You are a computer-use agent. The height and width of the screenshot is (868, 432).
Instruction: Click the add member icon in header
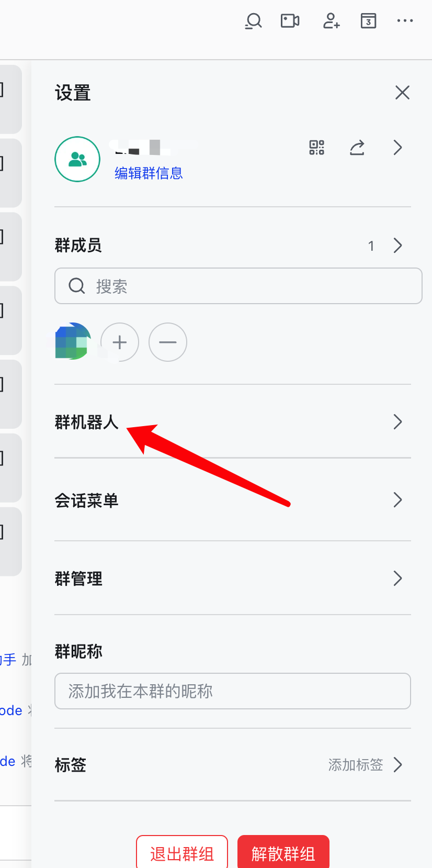tap(331, 21)
